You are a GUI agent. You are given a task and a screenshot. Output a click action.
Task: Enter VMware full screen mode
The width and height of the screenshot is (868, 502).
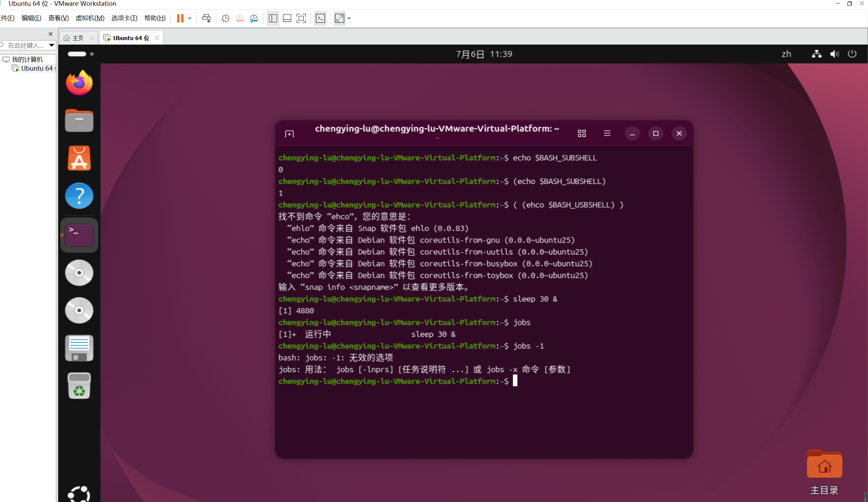[301, 18]
